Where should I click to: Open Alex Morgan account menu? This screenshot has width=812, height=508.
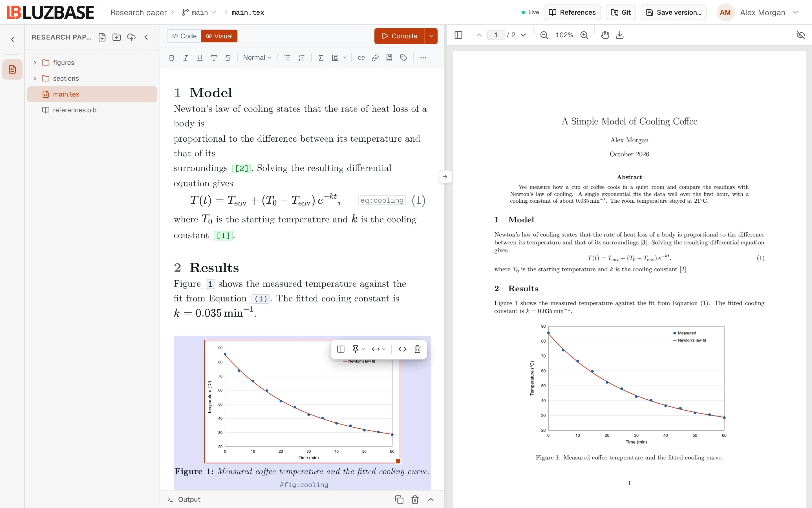[x=758, y=12]
